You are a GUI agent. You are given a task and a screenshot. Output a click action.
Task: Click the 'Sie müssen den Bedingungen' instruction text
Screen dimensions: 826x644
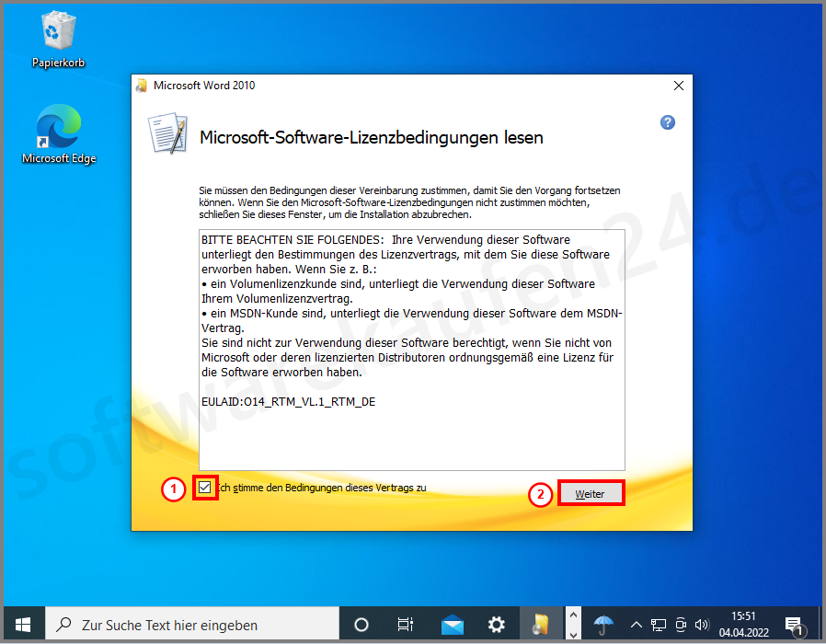(410, 202)
